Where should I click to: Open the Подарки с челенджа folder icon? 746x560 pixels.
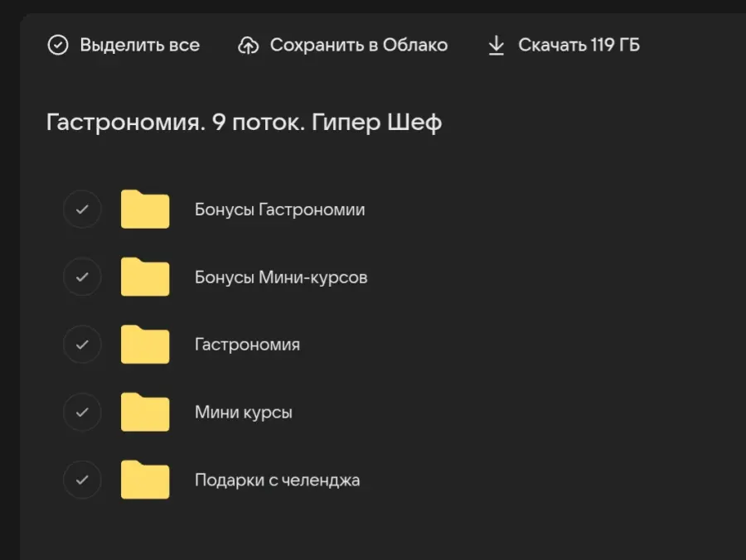pyautogui.click(x=145, y=480)
